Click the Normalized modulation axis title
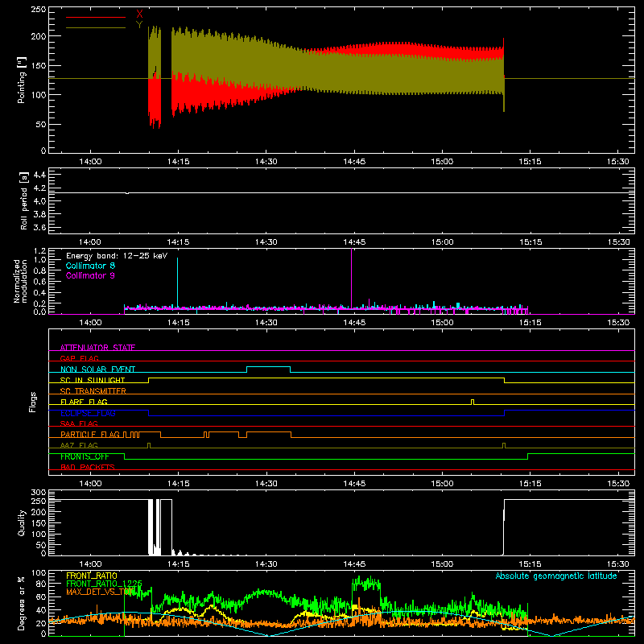Image resolution: width=644 pixels, height=644 pixels. click(20, 281)
